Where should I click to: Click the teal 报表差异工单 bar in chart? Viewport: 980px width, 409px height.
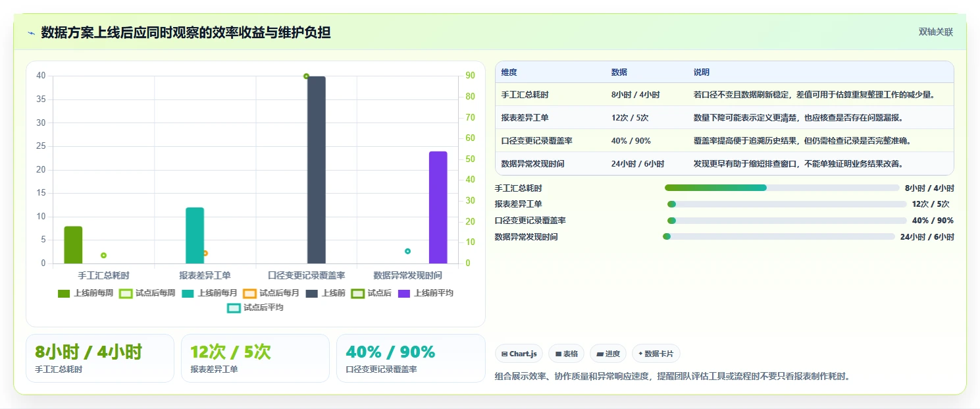click(195, 236)
